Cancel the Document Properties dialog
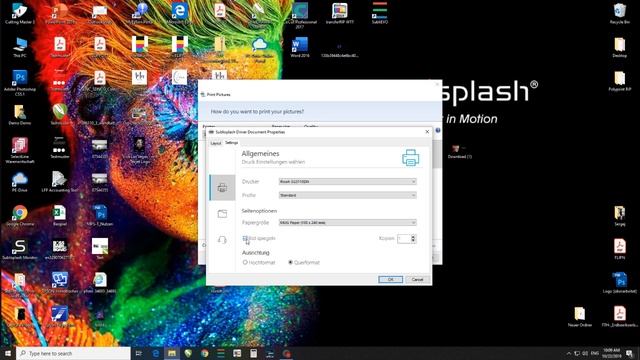Image resolution: width=640 pixels, height=360 pixels. (x=418, y=280)
